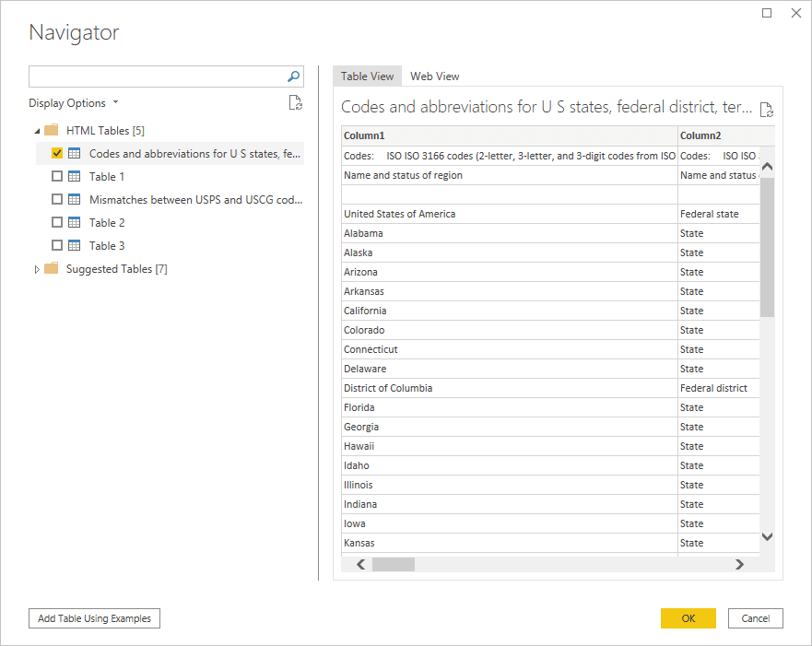812x646 pixels.
Task: Click the table icon next to Table 3
Action: pos(75,246)
